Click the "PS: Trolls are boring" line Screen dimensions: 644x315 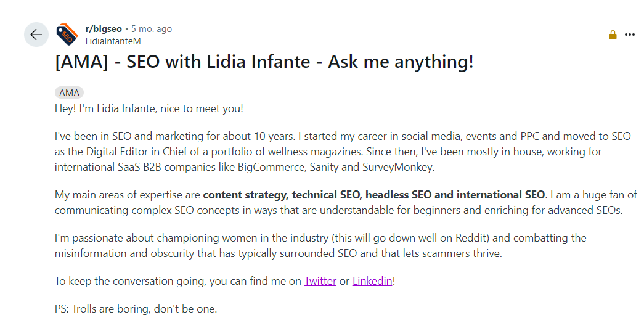point(136,309)
